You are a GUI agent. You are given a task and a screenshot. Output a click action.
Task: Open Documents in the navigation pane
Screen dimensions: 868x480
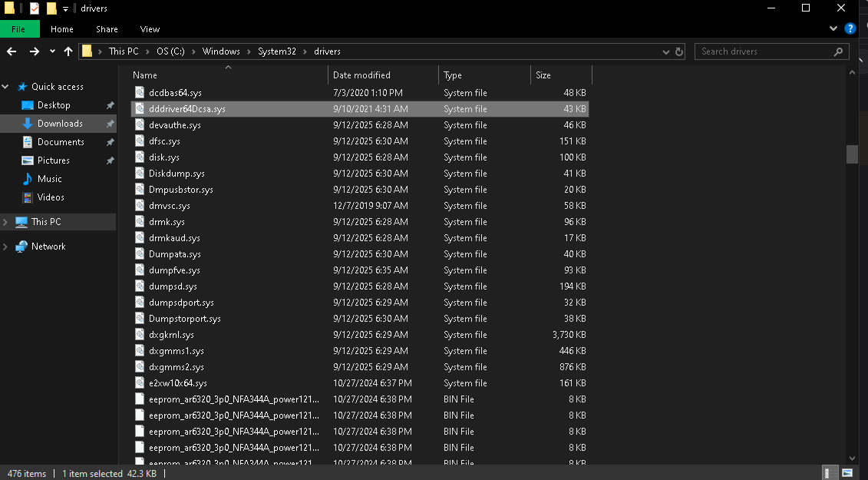click(x=61, y=142)
